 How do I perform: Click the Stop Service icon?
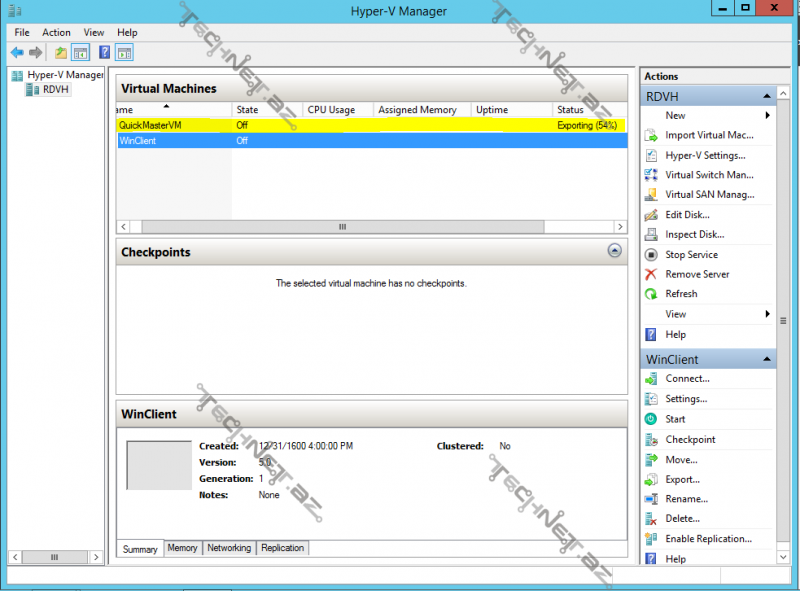tap(651, 255)
